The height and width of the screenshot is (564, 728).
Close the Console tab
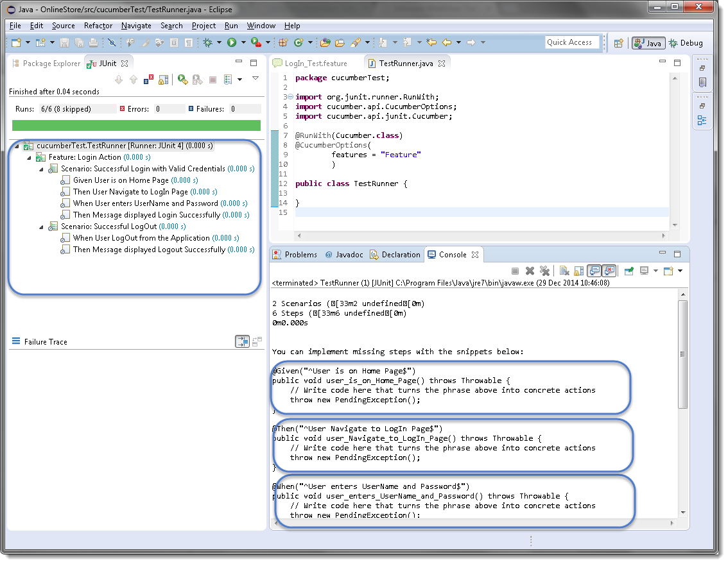click(x=475, y=255)
